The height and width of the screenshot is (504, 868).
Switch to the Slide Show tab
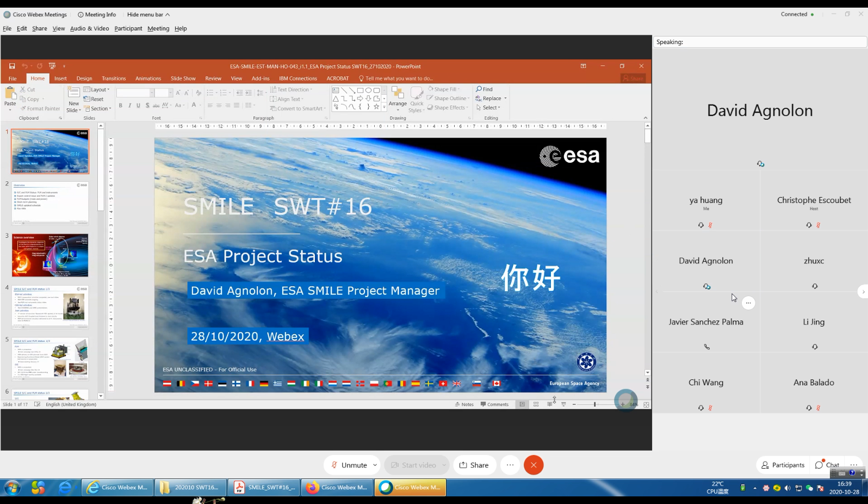pyautogui.click(x=183, y=78)
